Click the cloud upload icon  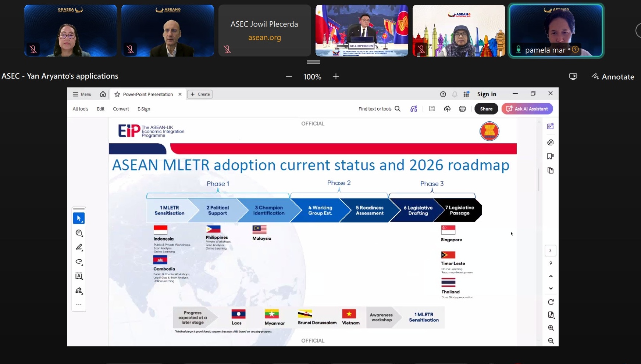(x=447, y=109)
